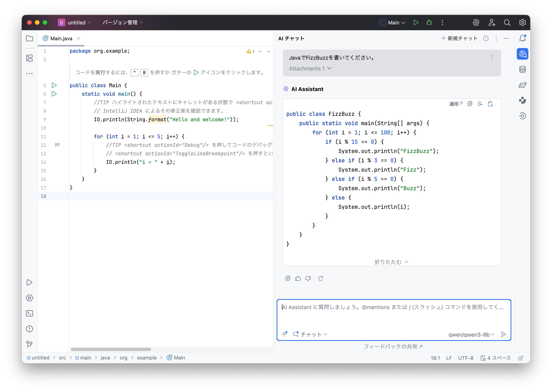Run the main method from gutter
Viewport: 552px width, 392px height.
click(54, 94)
